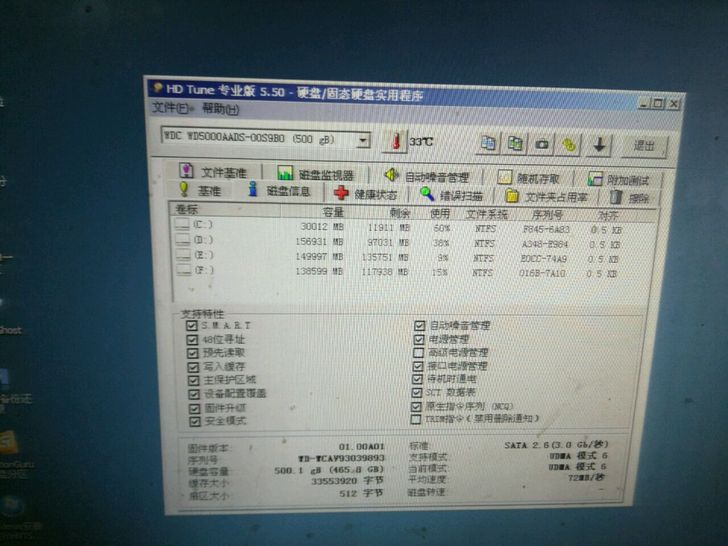Copy text to clipboard toolbar icon
Screen dimensions: 728x546
click(x=488, y=143)
